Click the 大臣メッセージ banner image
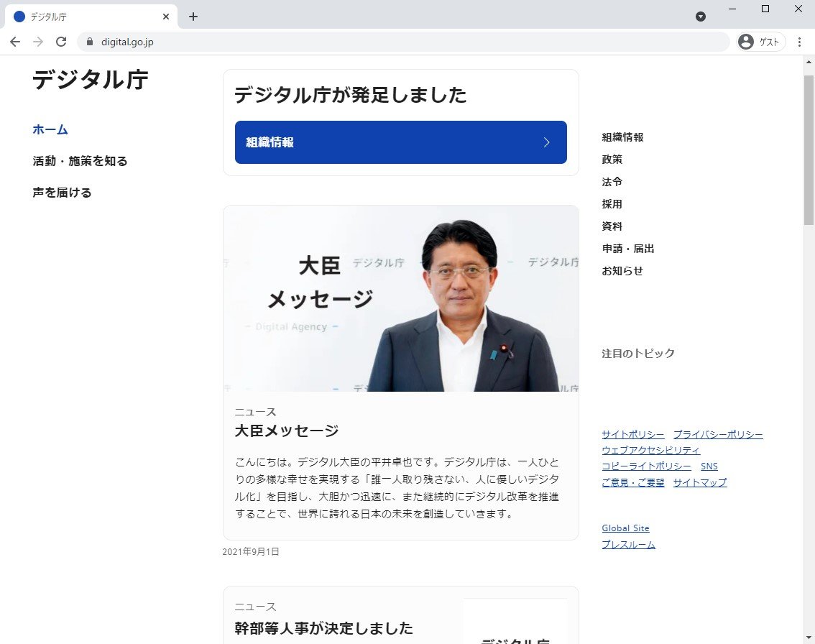This screenshot has height=644, width=815. (x=400, y=298)
